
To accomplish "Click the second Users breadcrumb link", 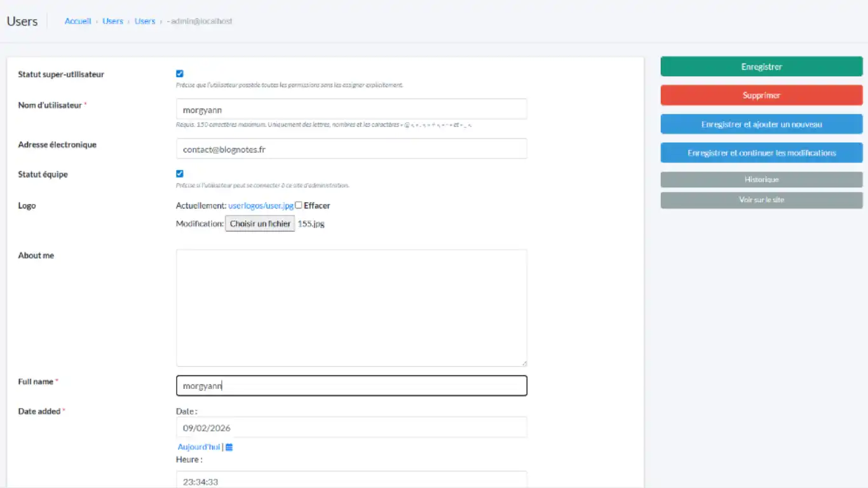I will [x=145, y=21].
